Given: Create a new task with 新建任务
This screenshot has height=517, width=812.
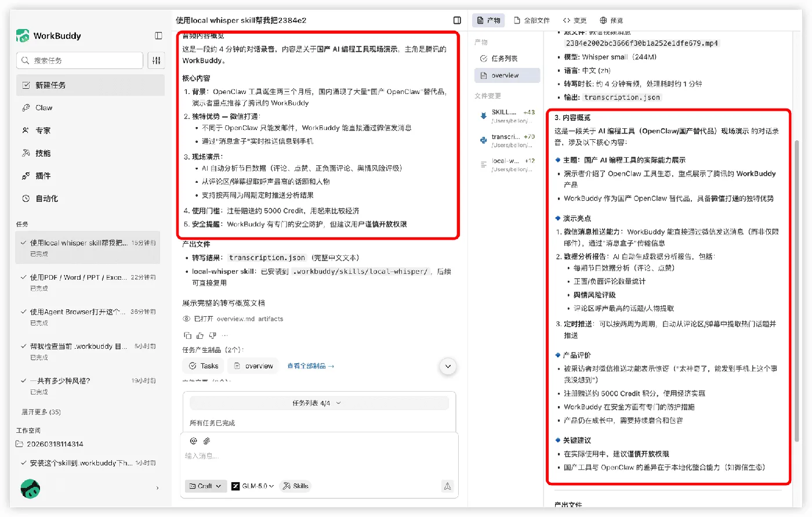Looking at the screenshot, I should tap(90, 85).
